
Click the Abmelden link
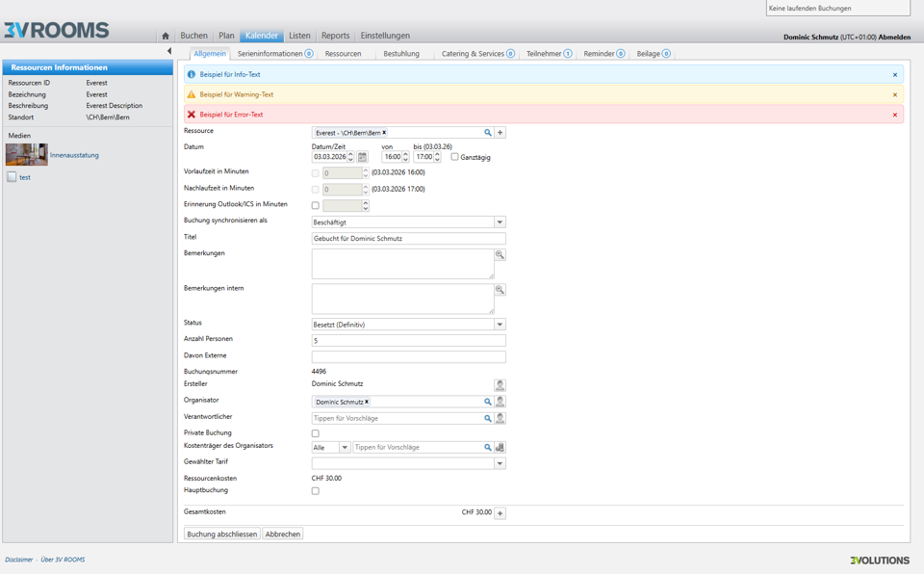point(894,38)
